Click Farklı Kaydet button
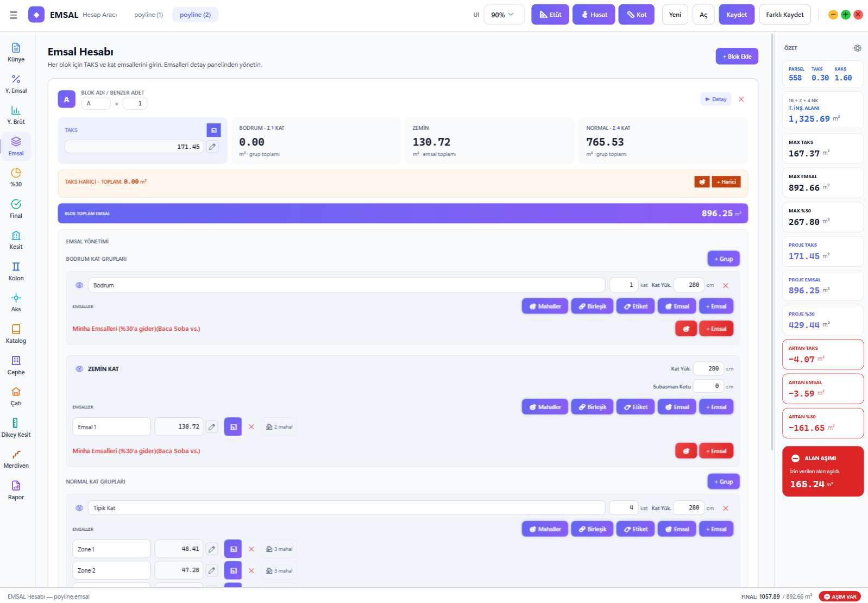 click(x=785, y=15)
